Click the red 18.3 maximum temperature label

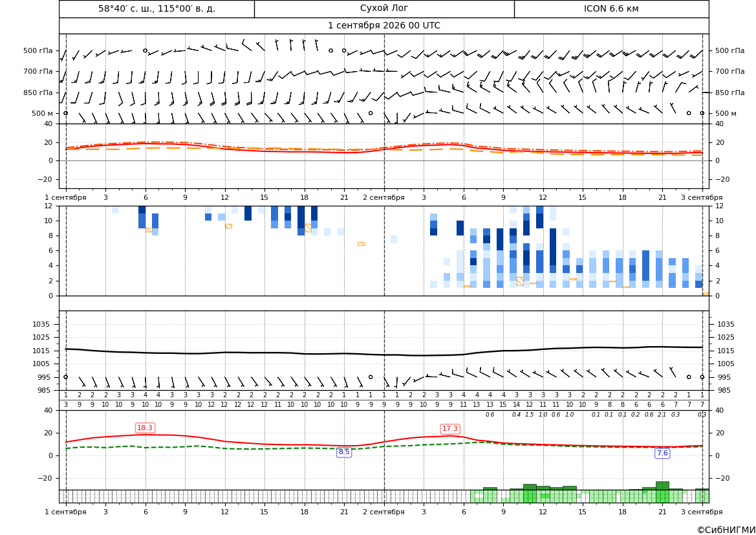[145, 428]
